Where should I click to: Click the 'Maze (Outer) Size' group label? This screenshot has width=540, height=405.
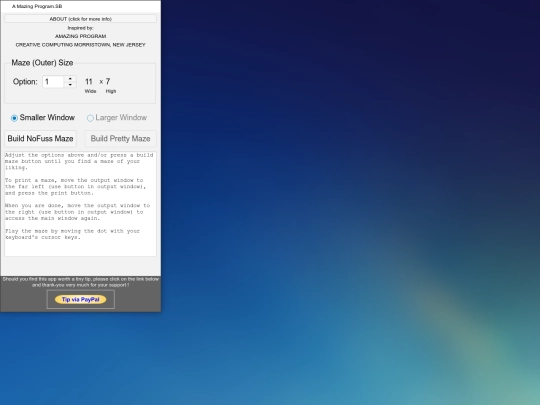(x=42, y=63)
